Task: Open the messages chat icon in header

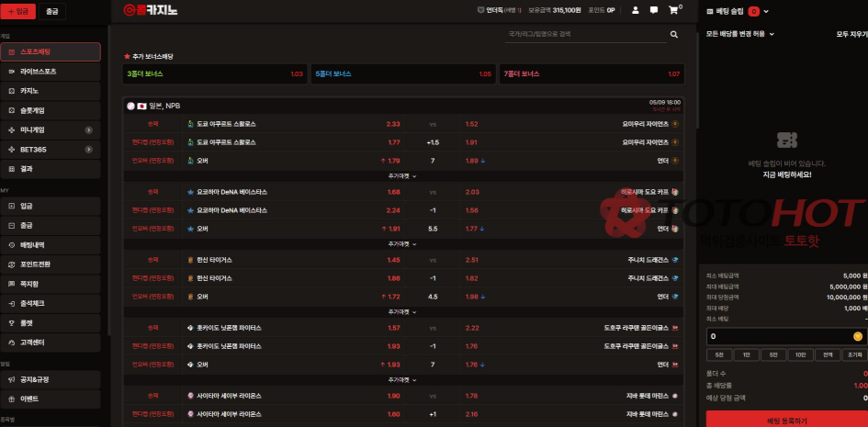Action: tap(654, 10)
